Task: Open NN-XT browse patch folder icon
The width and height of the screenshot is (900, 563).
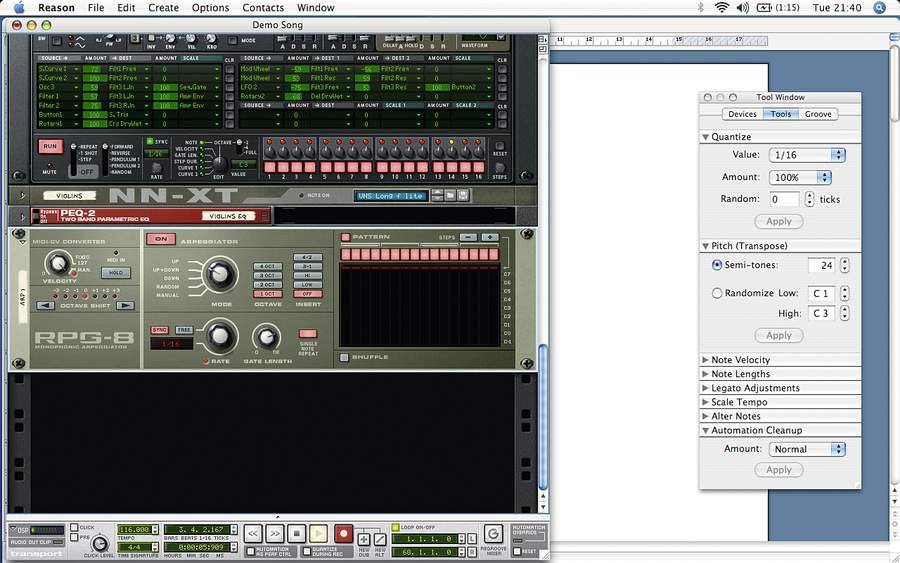Action: [451, 196]
